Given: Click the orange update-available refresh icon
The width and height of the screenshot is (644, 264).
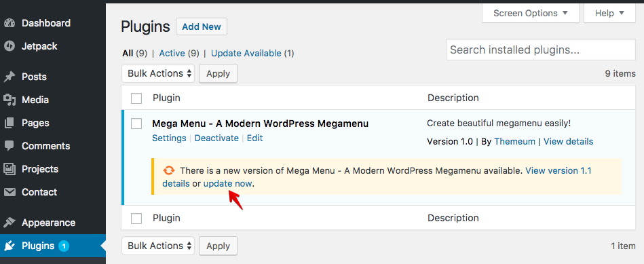Looking at the screenshot, I should 168,170.
